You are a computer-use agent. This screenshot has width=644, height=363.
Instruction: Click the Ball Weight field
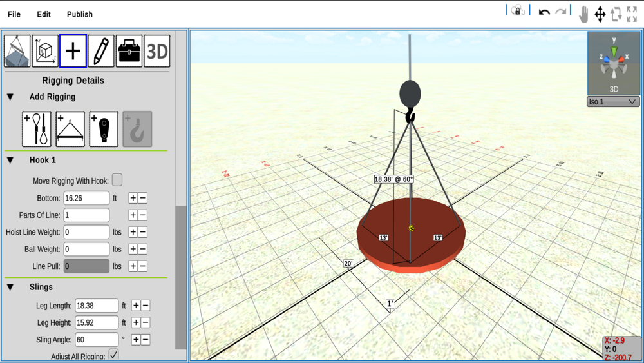click(86, 249)
